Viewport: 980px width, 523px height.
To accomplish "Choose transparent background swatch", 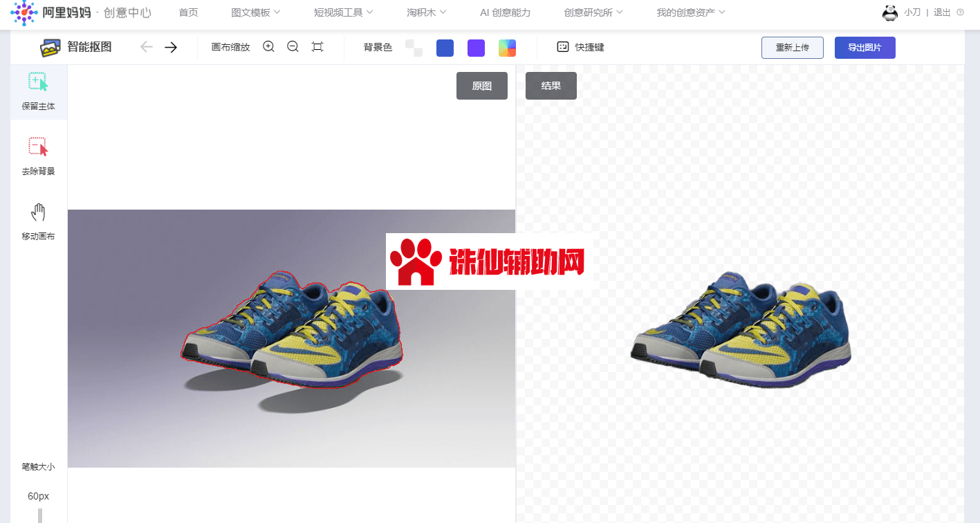I will point(414,48).
